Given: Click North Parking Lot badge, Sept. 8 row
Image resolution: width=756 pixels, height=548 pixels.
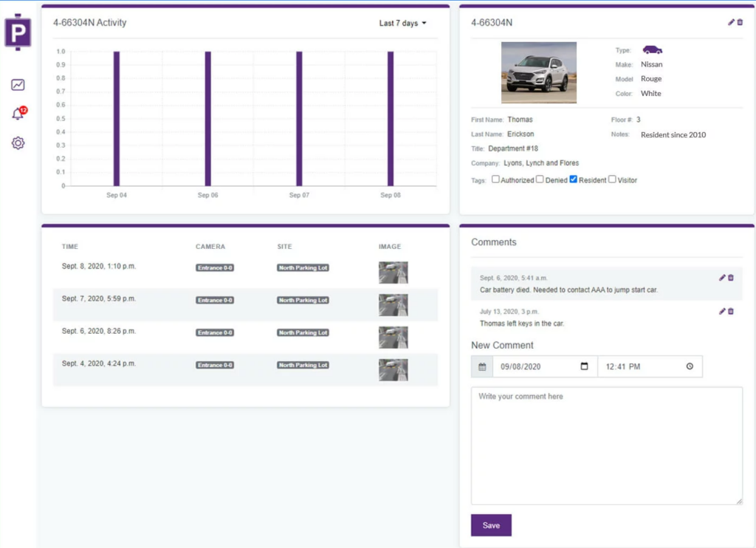Looking at the screenshot, I should 303,268.
